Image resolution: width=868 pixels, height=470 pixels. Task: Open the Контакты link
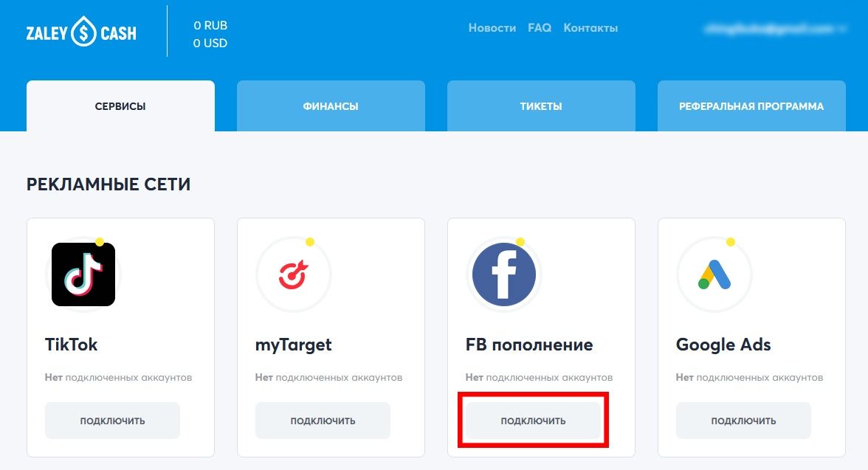[x=590, y=28]
